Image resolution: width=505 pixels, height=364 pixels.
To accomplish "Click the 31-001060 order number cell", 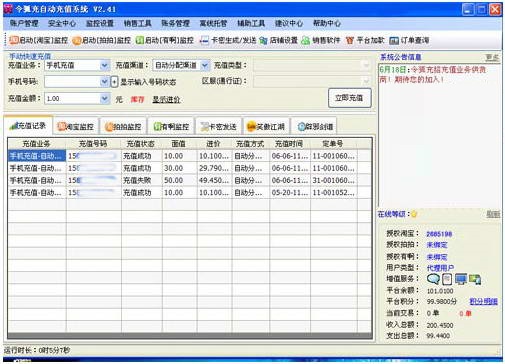I will point(333,180).
